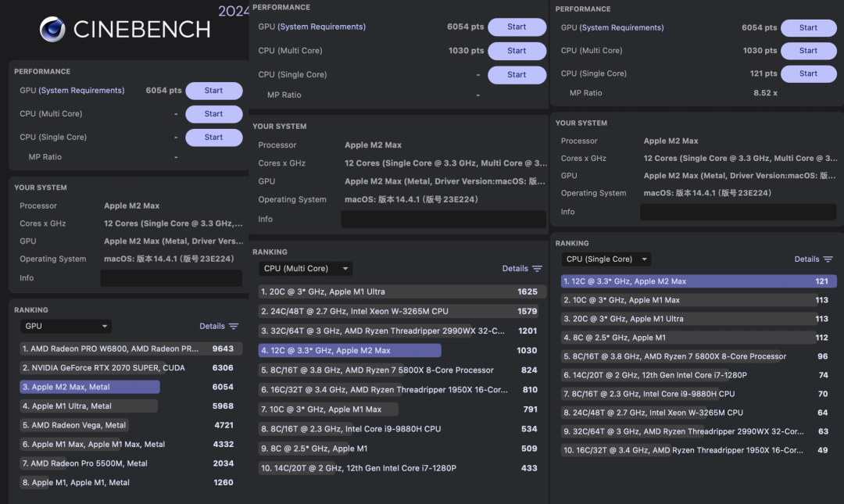
Task: Select NVIDIA GeForce RTX 2070 SUPER, CUDA row
Action: coord(131,368)
